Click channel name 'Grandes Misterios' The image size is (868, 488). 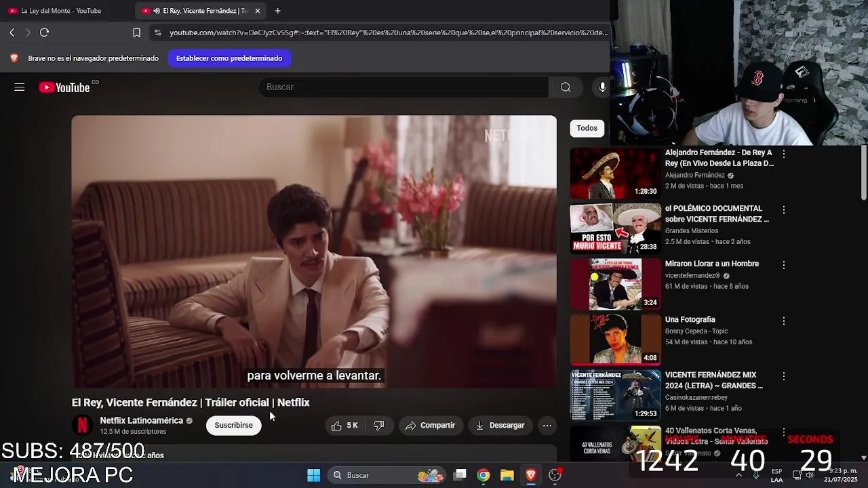coord(692,230)
